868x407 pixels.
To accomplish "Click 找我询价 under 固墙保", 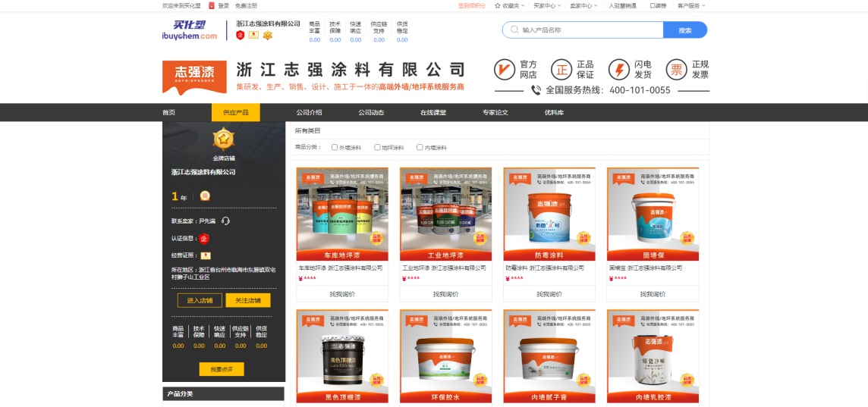I will click(x=653, y=294).
